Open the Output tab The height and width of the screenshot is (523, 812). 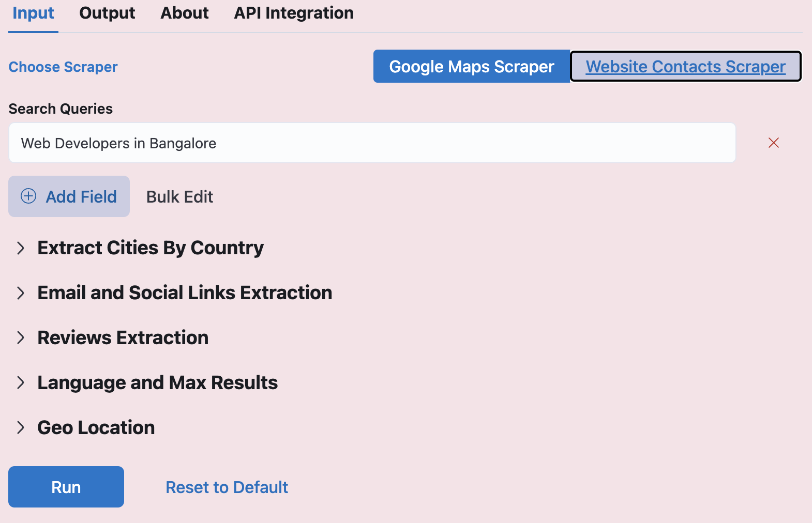pyautogui.click(x=107, y=13)
